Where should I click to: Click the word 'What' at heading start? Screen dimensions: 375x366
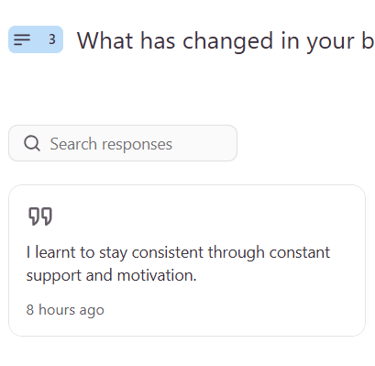coord(105,41)
